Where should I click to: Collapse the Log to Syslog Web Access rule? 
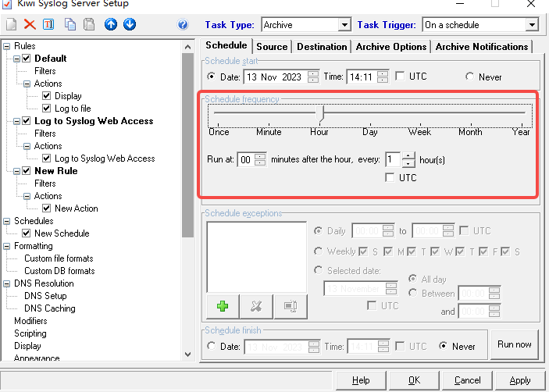(x=17, y=122)
